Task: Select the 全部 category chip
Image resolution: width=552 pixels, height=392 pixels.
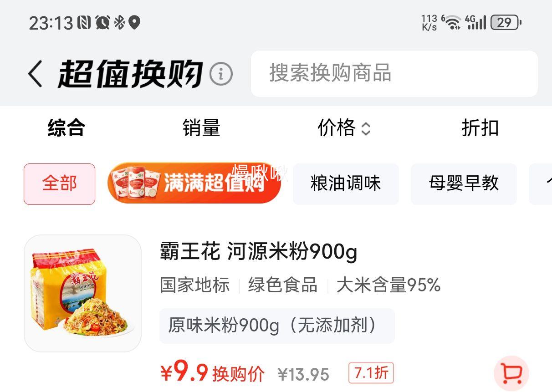Action: pos(60,184)
